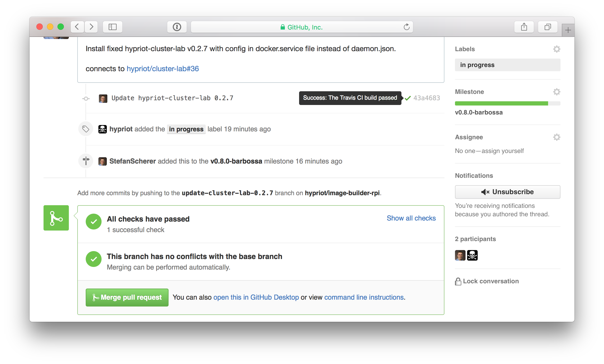Open the Assignee settings gear

[557, 137]
